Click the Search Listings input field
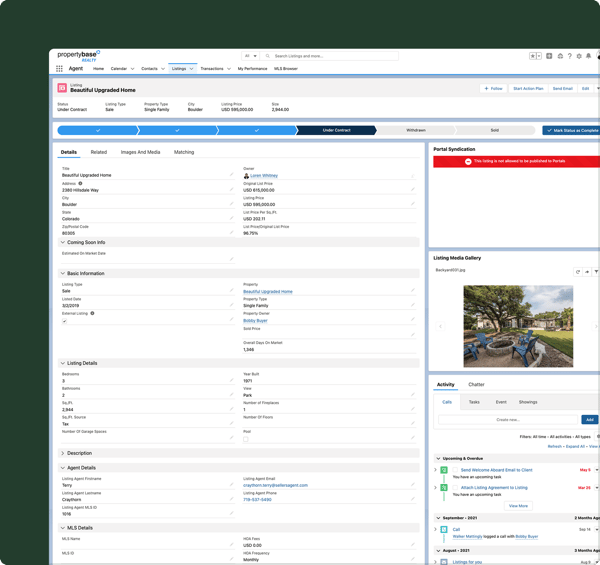This screenshot has width=600, height=565. click(329, 56)
